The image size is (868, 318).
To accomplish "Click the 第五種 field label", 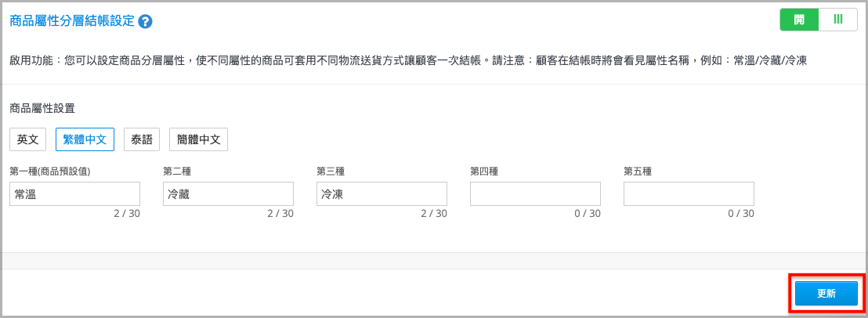I will tap(638, 172).
